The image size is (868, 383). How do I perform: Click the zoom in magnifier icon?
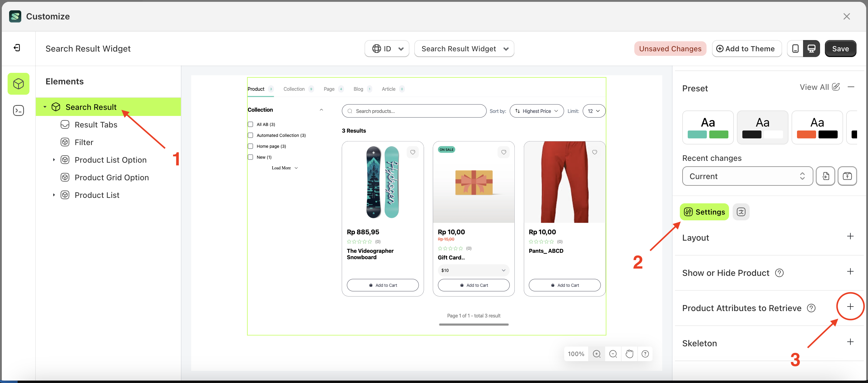(x=596, y=354)
